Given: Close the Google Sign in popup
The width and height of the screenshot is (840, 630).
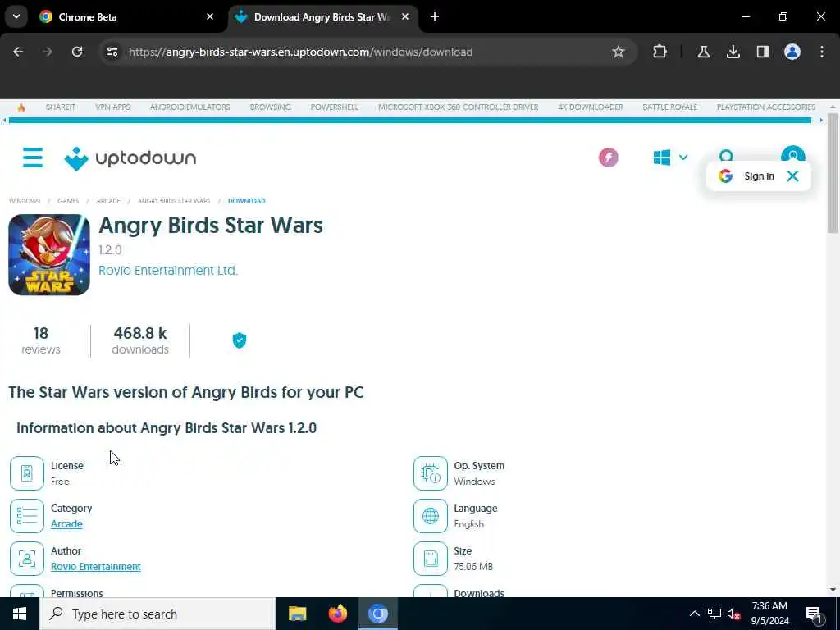Looking at the screenshot, I should [792, 176].
